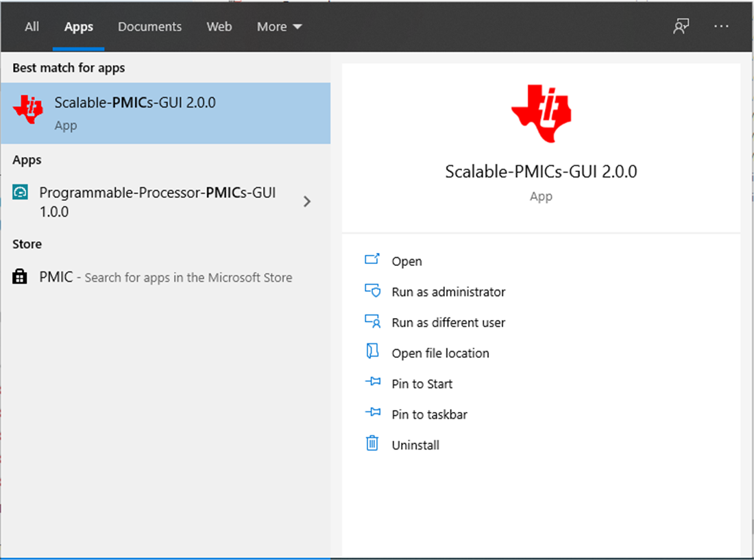Viewport: 754px width, 560px height.
Task: Click the Pin to taskbar pin icon
Action: click(x=372, y=413)
